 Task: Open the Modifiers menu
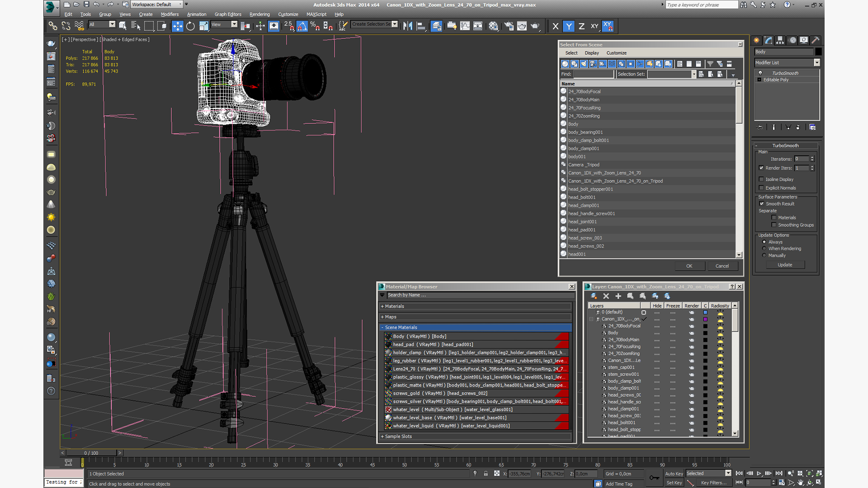point(170,14)
